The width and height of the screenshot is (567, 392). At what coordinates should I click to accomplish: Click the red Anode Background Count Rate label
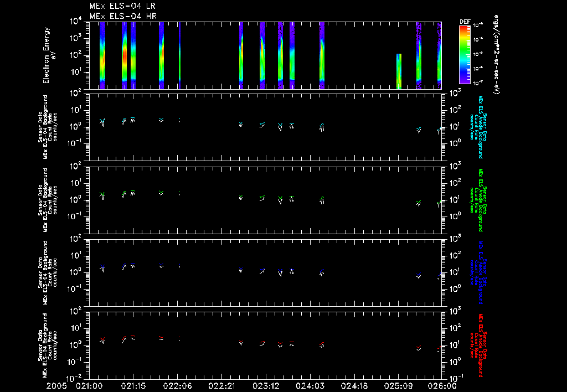pyautogui.click(x=478, y=345)
